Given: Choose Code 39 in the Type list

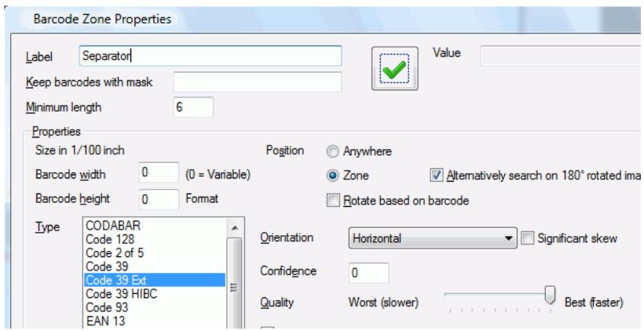Looking at the screenshot, I should (155, 266).
